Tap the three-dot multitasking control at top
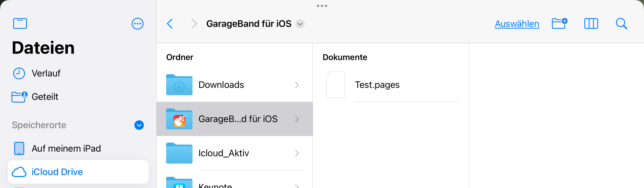Viewport: 644px width, 188px height. [322, 6]
